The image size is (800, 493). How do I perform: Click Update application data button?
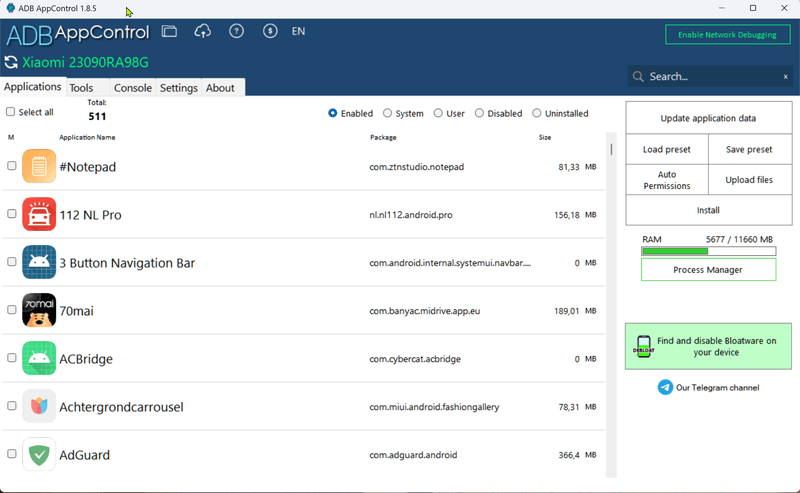[x=708, y=118]
